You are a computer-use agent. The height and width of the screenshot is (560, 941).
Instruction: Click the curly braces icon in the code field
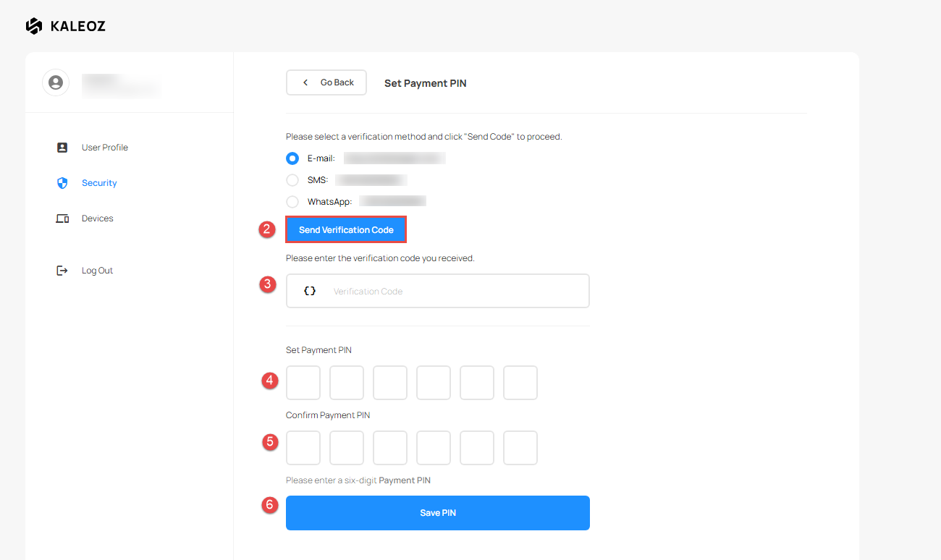(310, 291)
